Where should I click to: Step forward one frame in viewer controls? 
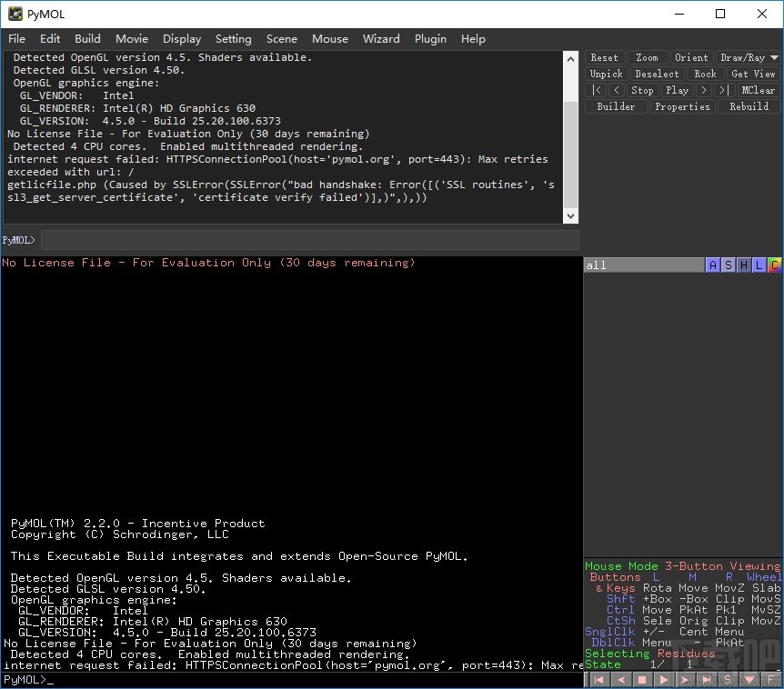pos(685,680)
